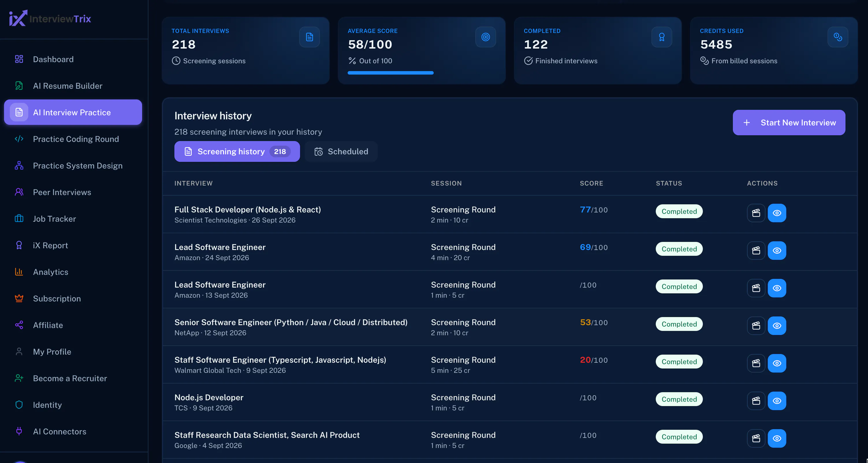Click the Identity shield icon
The height and width of the screenshot is (463, 868).
click(x=19, y=405)
